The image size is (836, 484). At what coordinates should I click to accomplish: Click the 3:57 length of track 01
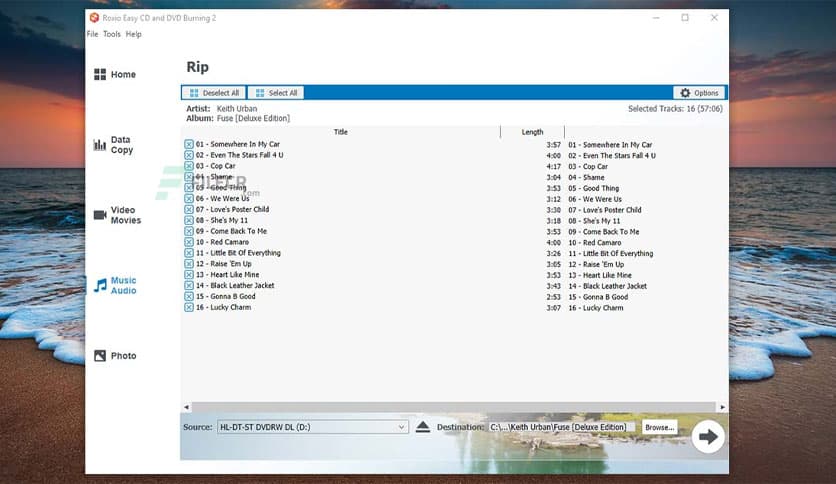pyautogui.click(x=553, y=144)
